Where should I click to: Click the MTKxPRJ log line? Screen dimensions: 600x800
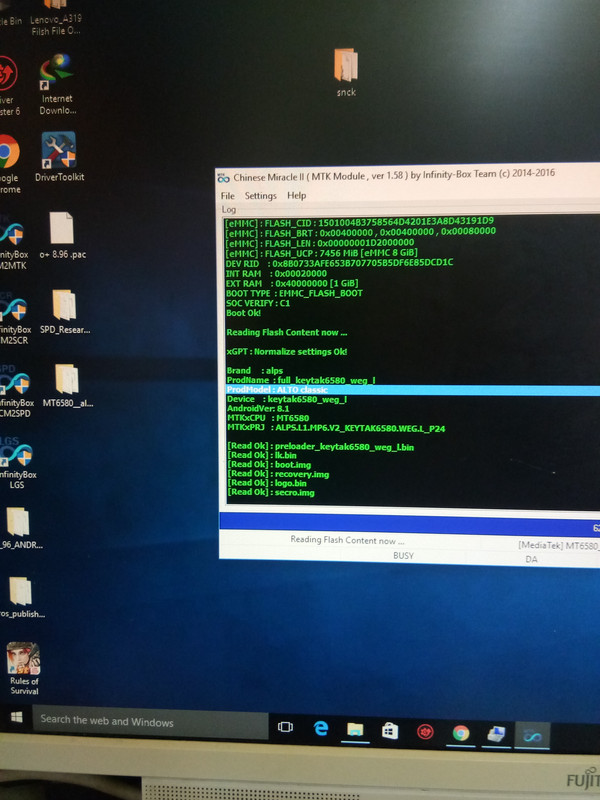336,428
